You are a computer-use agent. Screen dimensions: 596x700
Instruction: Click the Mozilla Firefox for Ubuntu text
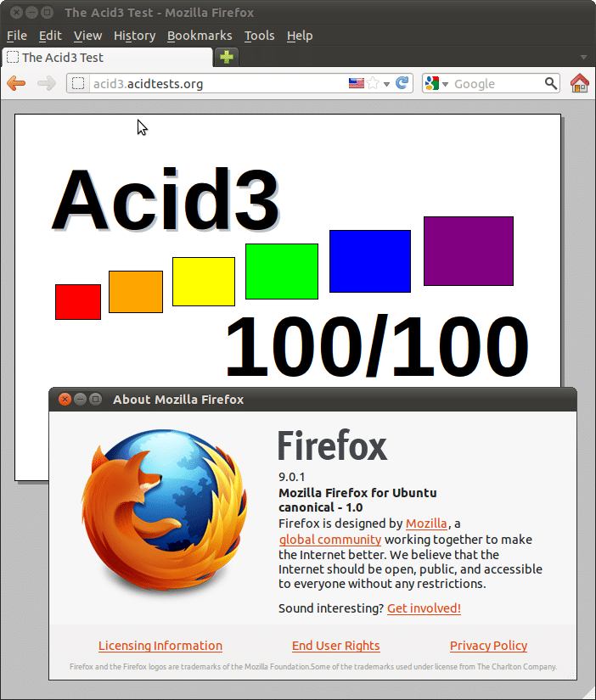357,493
